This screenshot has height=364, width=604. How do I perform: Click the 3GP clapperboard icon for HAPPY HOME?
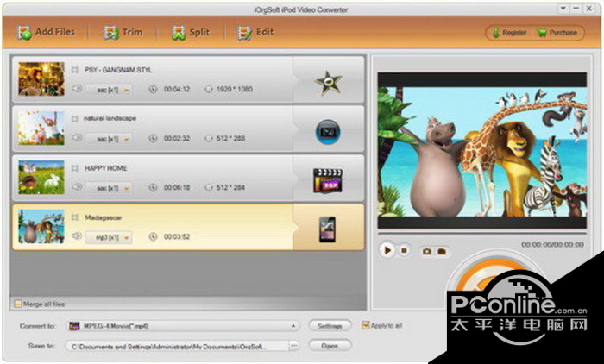pyautogui.click(x=328, y=180)
